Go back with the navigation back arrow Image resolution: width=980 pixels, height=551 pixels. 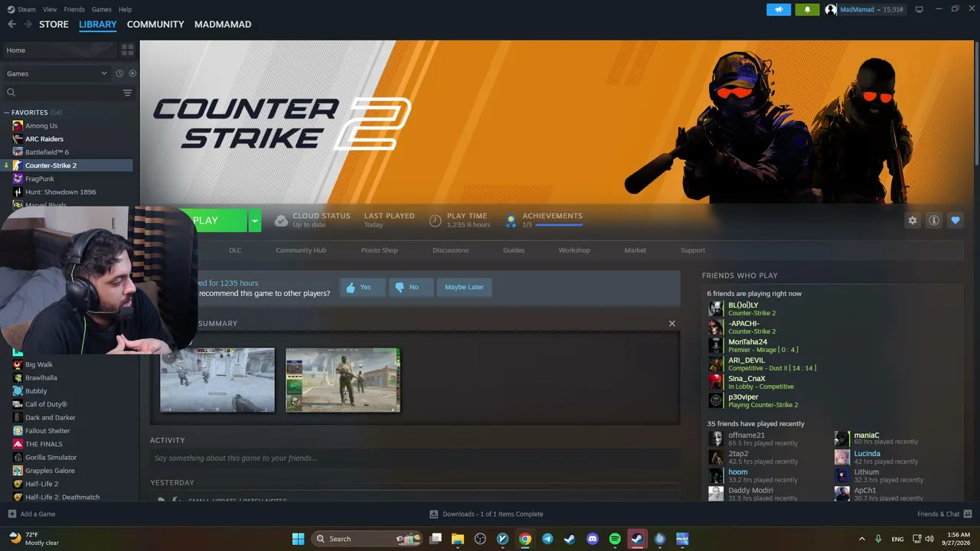pyautogui.click(x=11, y=24)
